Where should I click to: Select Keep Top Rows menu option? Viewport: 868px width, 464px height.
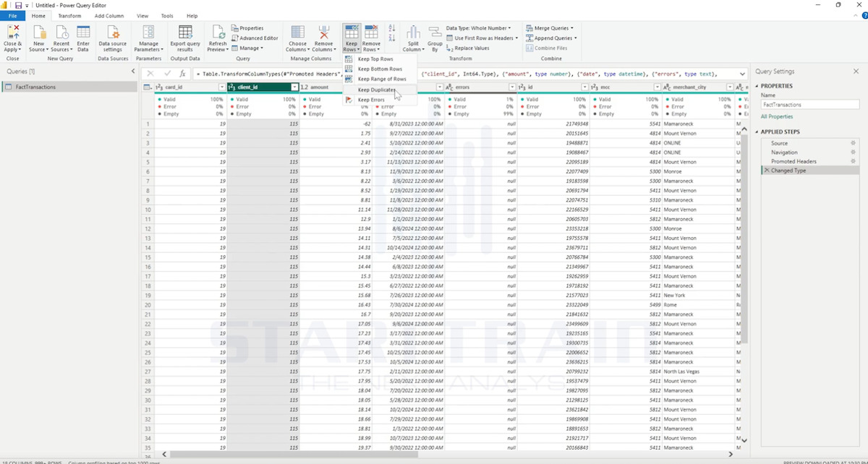pyautogui.click(x=380, y=59)
